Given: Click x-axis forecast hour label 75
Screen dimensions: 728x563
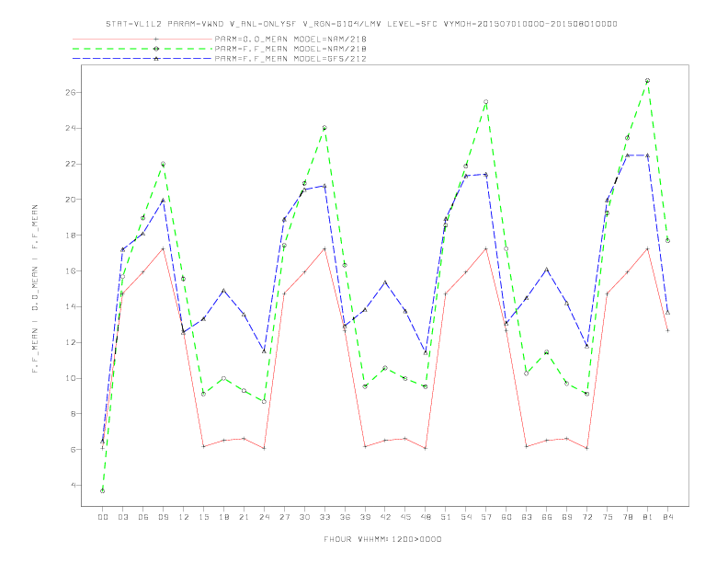Looking at the screenshot, I should click(608, 517).
